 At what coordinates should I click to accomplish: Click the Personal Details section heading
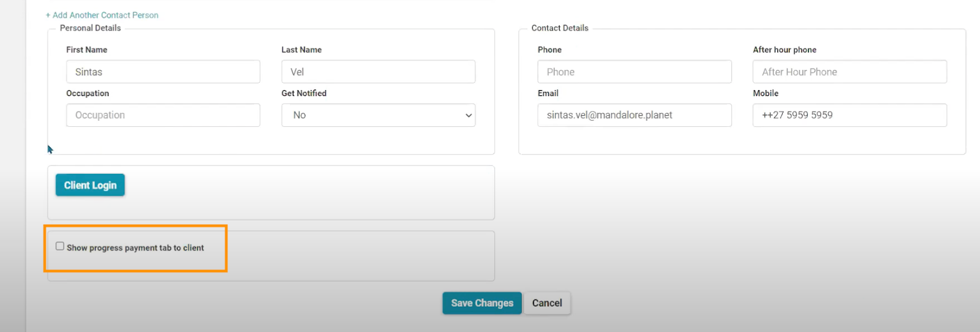[91, 28]
